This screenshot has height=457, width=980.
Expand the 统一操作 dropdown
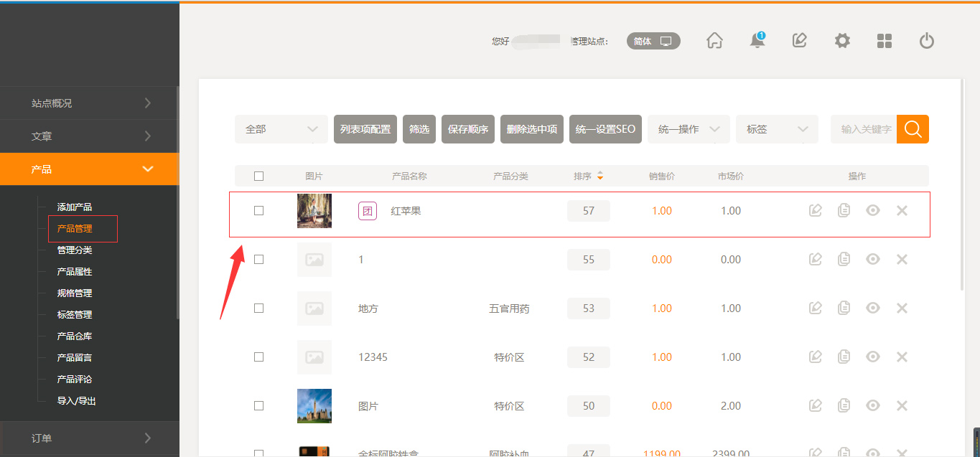tap(689, 129)
